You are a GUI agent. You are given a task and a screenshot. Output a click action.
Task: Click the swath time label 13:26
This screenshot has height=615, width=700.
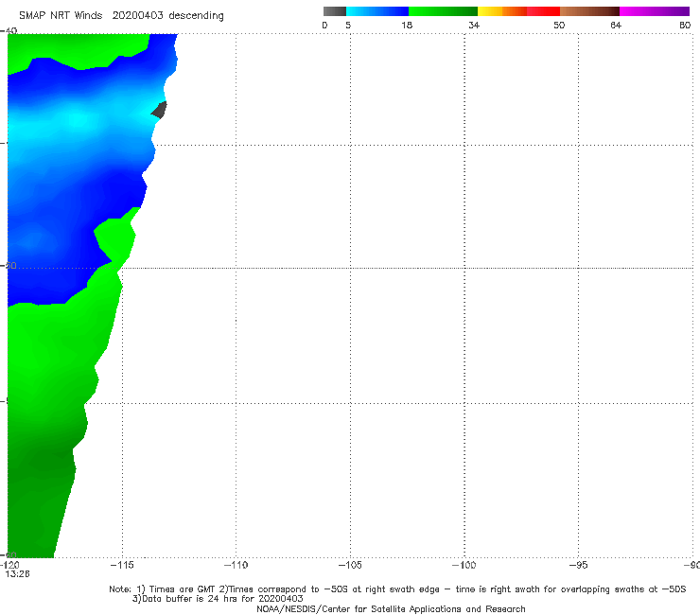pos(17,574)
